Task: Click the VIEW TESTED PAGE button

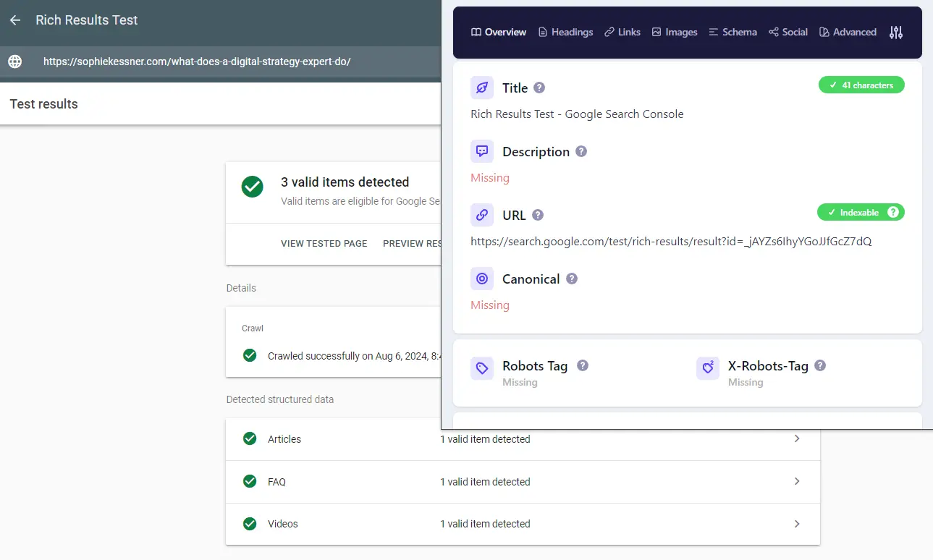Action: [x=324, y=243]
